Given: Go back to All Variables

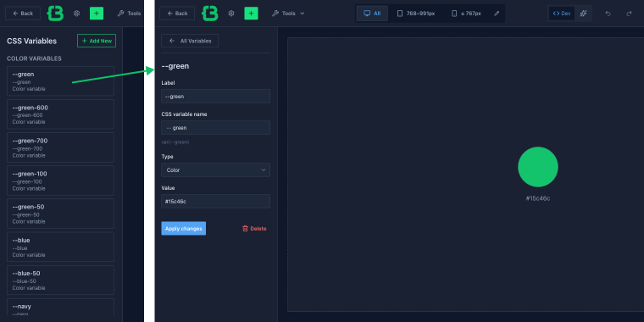Looking at the screenshot, I should click(x=190, y=41).
